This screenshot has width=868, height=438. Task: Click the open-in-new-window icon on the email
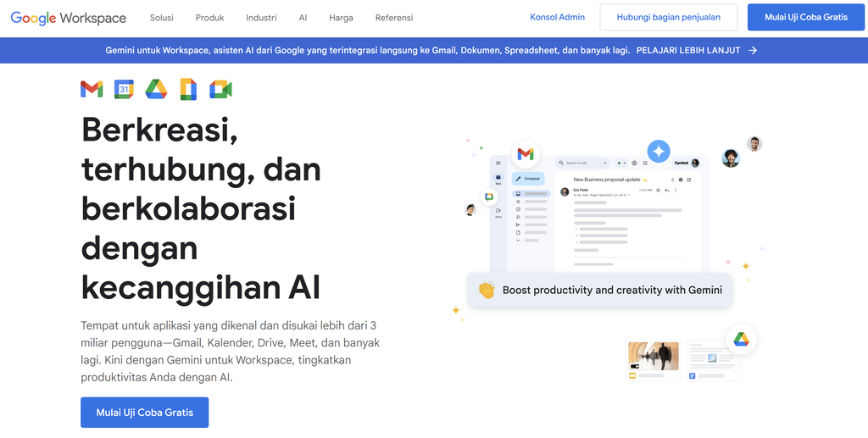tap(688, 180)
